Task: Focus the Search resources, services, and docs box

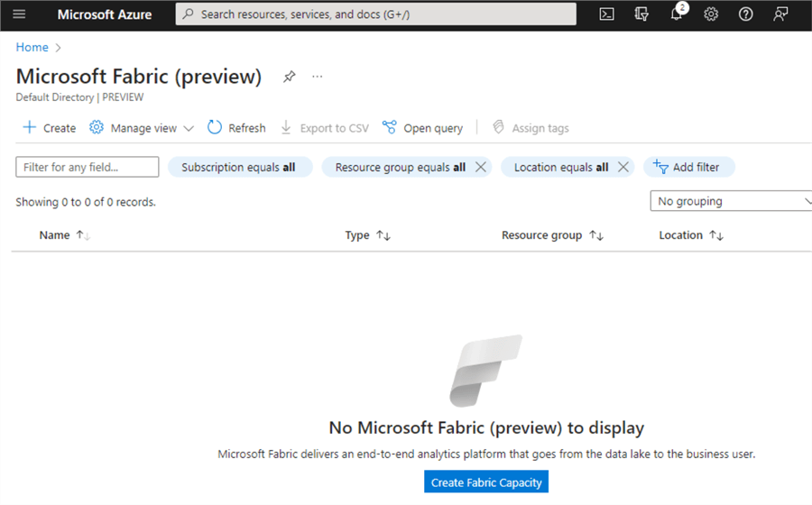Action: [376, 14]
